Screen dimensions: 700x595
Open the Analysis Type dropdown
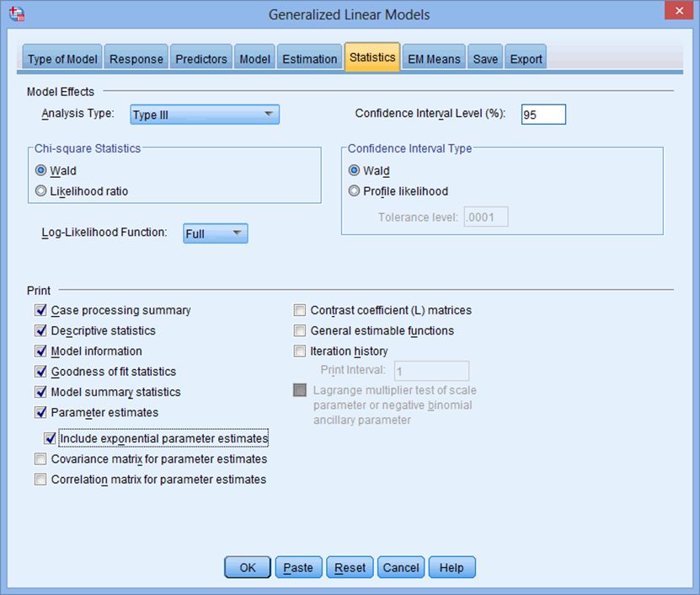[x=205, y=115]
